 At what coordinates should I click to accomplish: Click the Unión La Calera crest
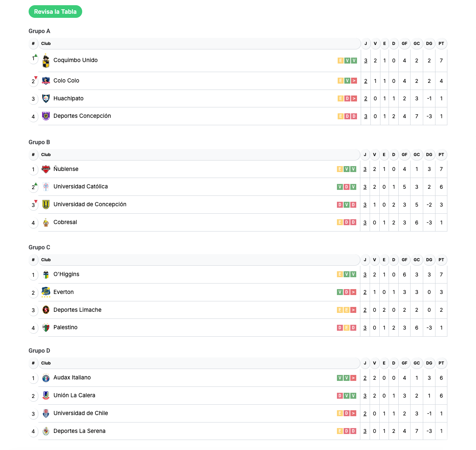click(46, 395)
